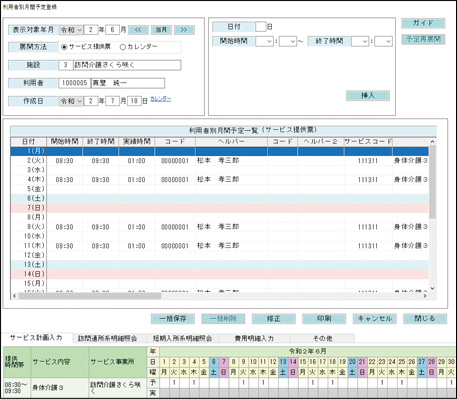Open 終了時間 minute dropdown
Image resolution: width=457 pixels, height=399 pixels.
pos(383,41)
